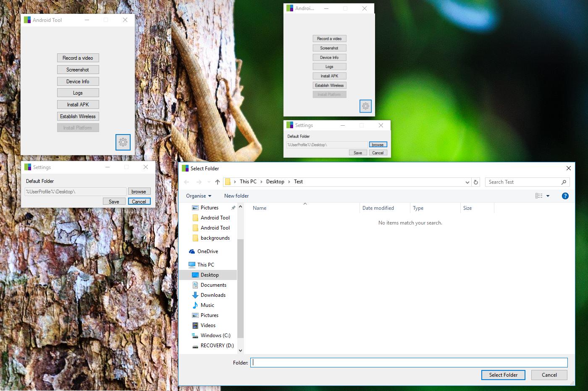Click the folder icon in the address bar
588x391 pixels.
point(228,181)
